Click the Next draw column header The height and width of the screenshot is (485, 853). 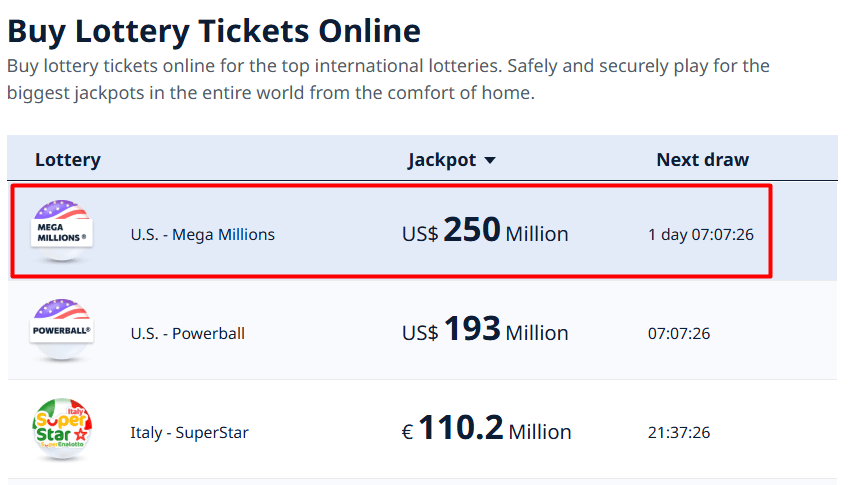point(702,160)
